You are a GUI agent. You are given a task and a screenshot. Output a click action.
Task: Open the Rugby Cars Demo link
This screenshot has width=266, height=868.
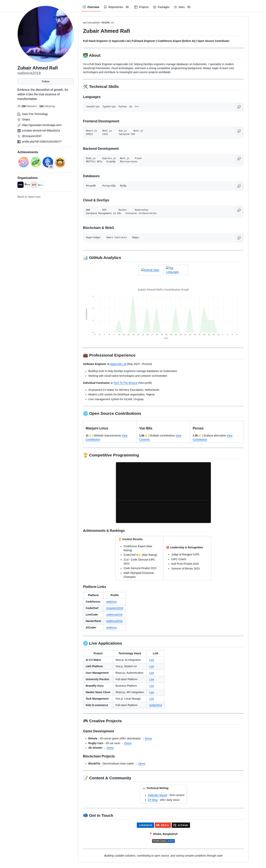pos(128,743)
